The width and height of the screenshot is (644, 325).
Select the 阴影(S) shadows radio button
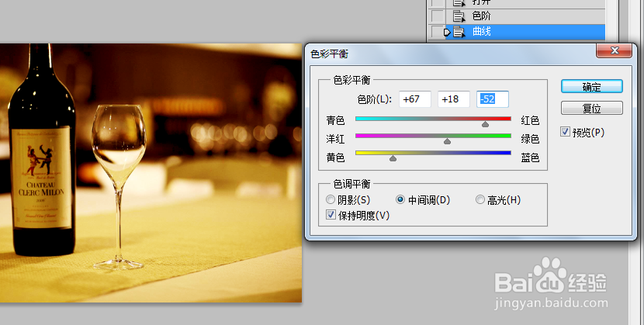pos(331,199)
